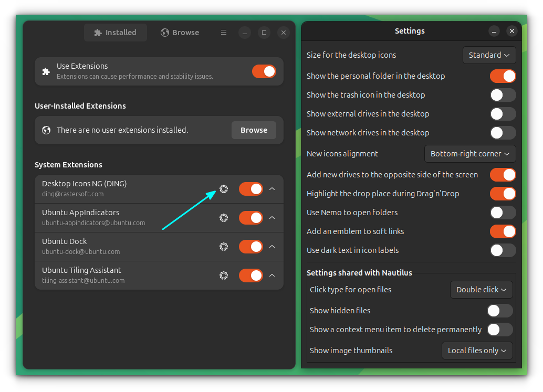Open the Show image thumbnails dropdown
Viewport: 543px width, 392px height.
(477, 351)
